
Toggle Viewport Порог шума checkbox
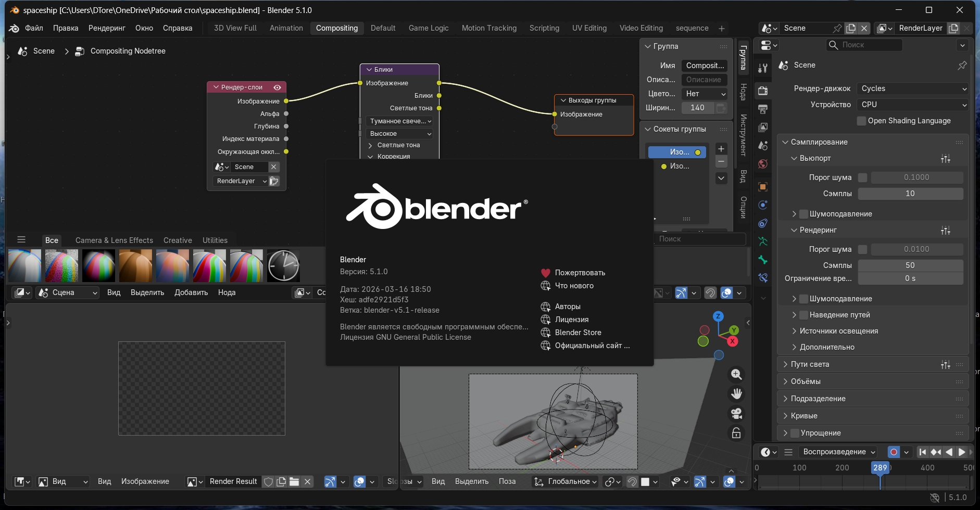[863, 177]
